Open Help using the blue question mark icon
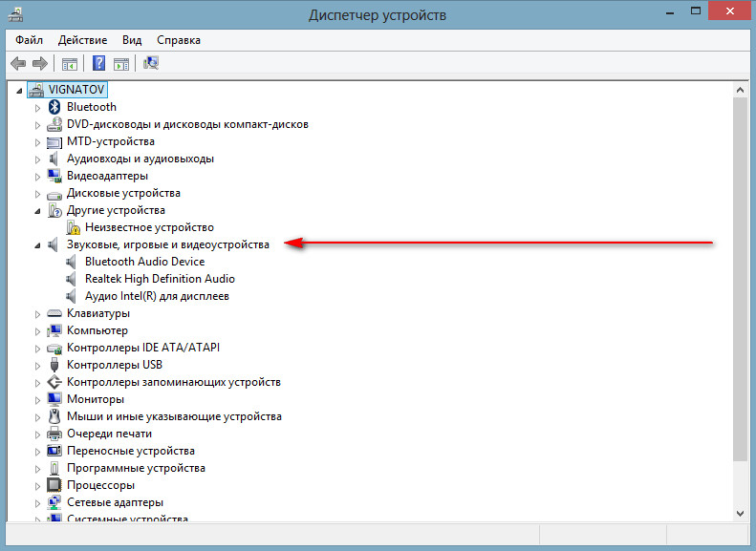This screenshot has width=756, height=551. [98, 64]
